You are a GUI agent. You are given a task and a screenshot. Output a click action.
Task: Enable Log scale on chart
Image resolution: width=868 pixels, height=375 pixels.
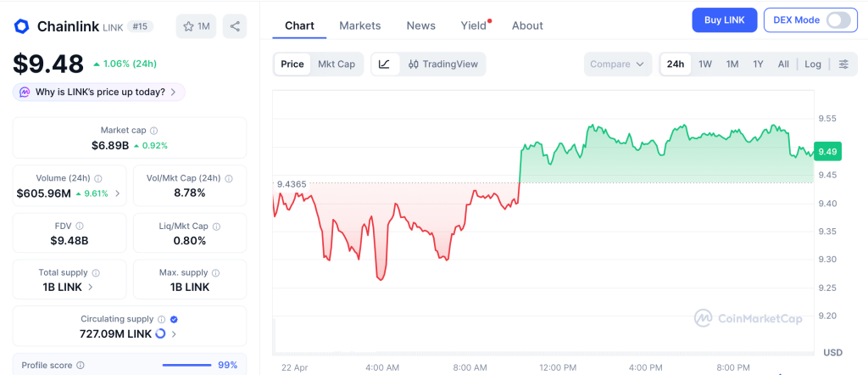click(813, 64)
